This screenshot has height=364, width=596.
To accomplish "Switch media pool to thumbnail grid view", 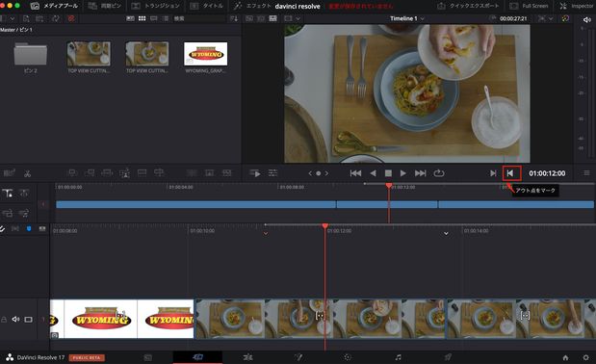I will (x=142, y=18).
